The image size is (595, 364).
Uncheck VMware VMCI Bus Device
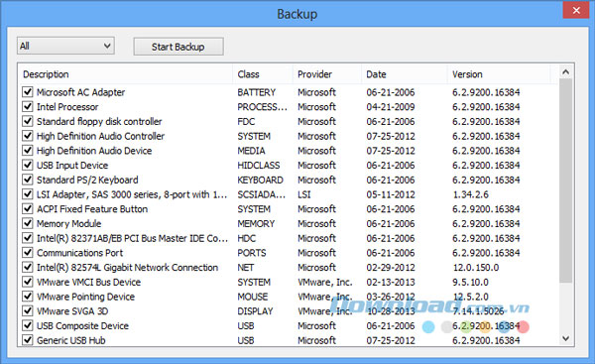28,282
